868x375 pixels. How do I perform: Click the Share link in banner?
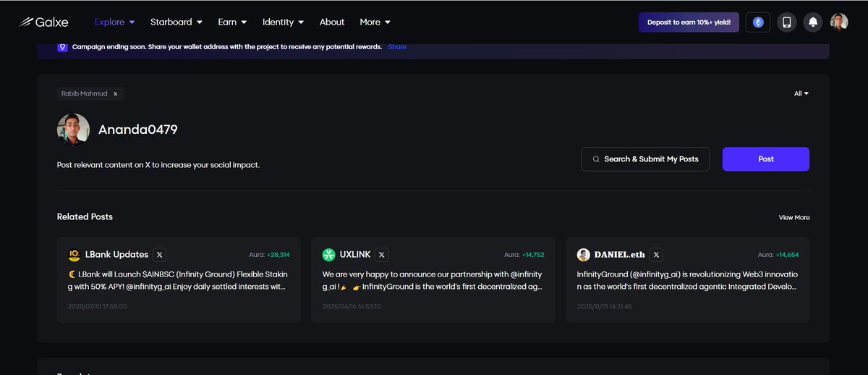click(x=397, y=47)
